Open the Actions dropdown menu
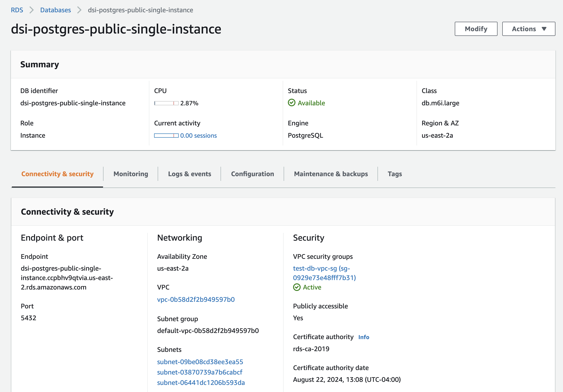Screen dimensions: 563x392 pos(528,29)
